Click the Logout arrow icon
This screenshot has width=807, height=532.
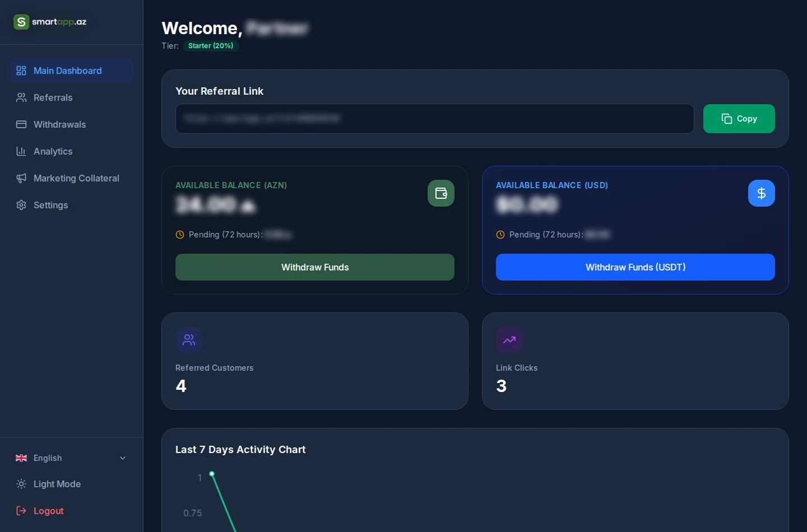[x=21, y=511]
